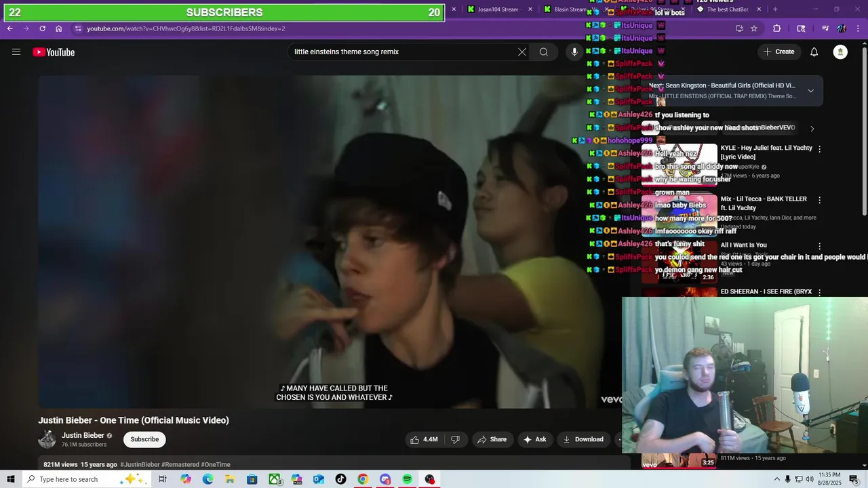This screenshot has height=488, width=868.
Task: Open more options for All I Want Is You
Action: coord(819,247)
